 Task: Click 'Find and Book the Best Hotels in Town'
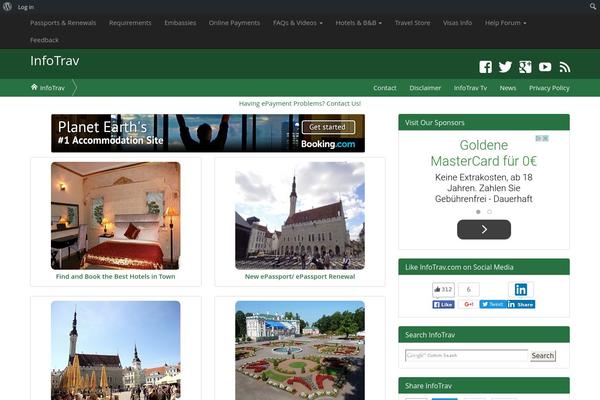tap(116, 276)
